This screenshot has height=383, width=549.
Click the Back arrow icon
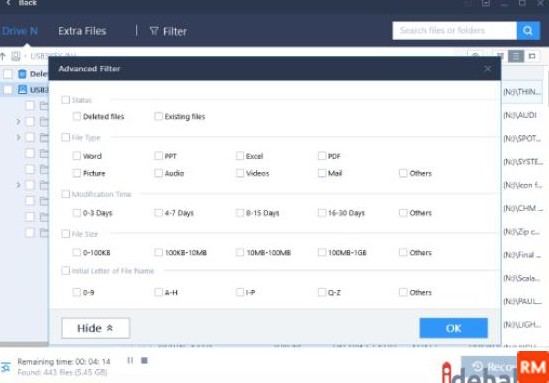pos(9,3)
